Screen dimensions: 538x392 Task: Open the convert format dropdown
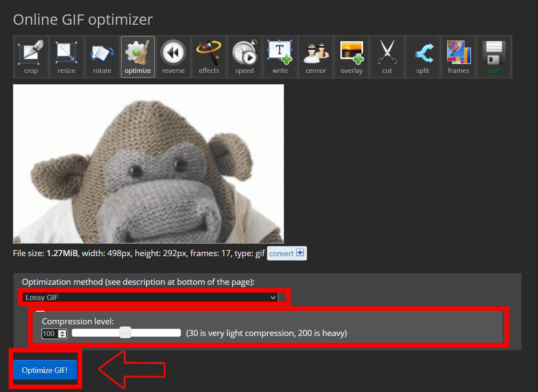(x=287, y=253)
